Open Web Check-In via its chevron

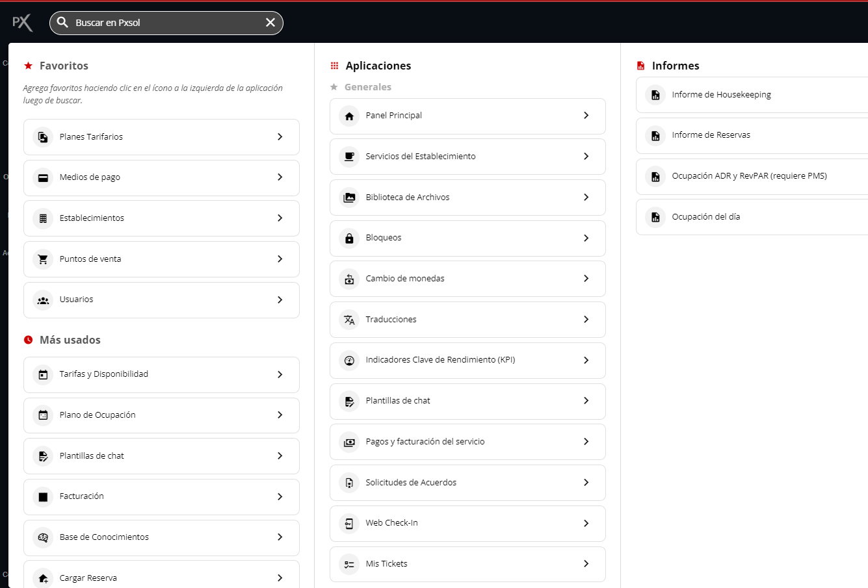[x=586, y=524]
